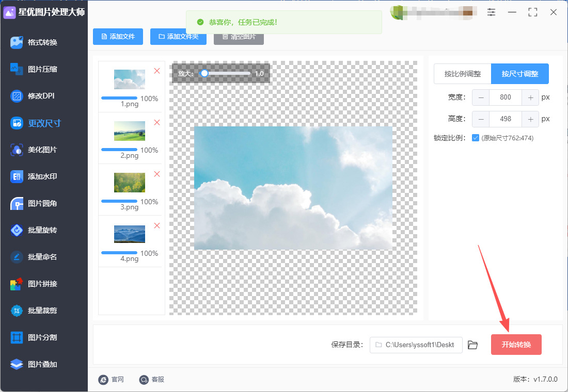Click the app logo next to 星优图片处理大师

[9, 12]
